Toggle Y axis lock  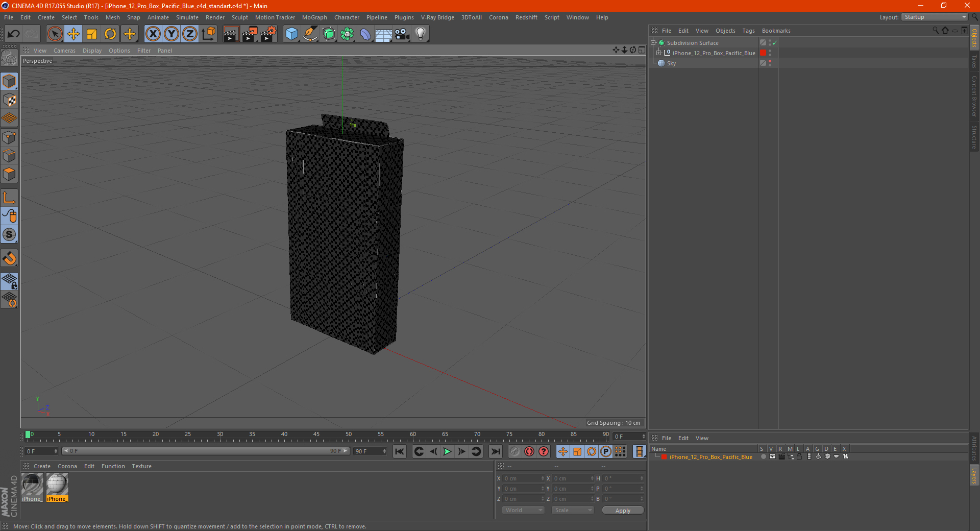[x=171, y=34]
